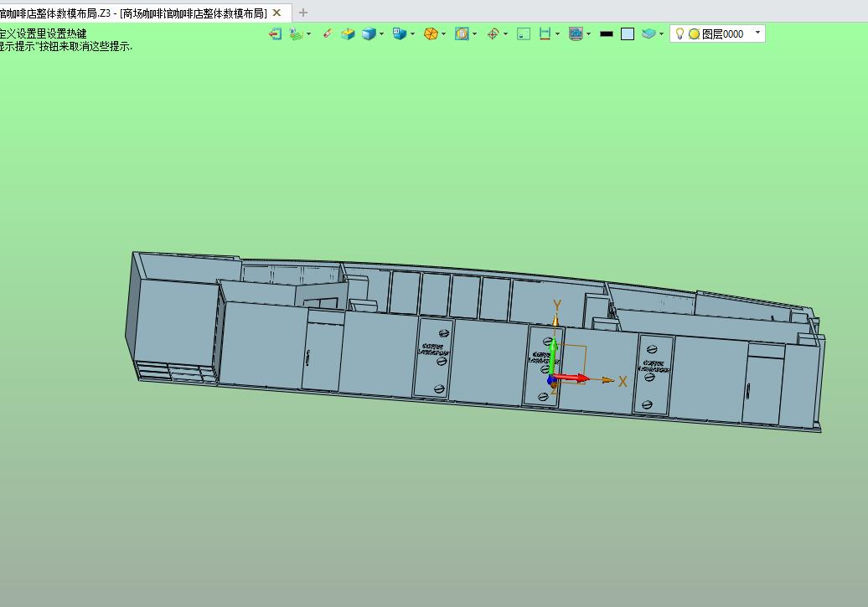
Task: Click the section/dimension bracket icon
Action: [x=545, y=34]
